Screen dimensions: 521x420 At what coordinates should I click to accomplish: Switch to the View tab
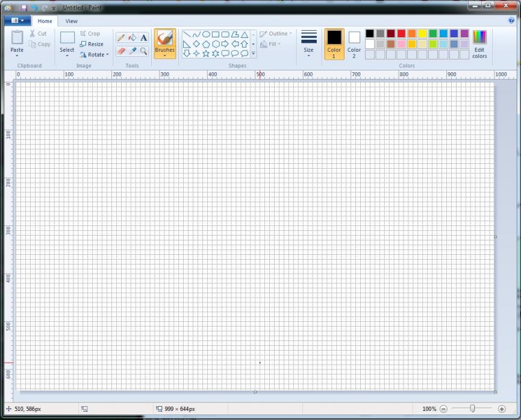tap(71, 21)
